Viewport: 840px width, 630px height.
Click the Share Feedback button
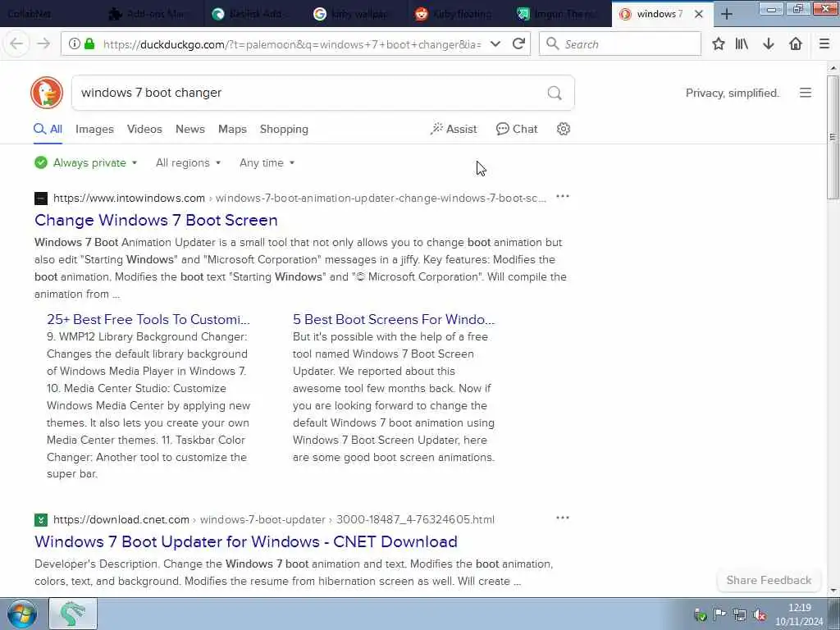click(769, 580)
